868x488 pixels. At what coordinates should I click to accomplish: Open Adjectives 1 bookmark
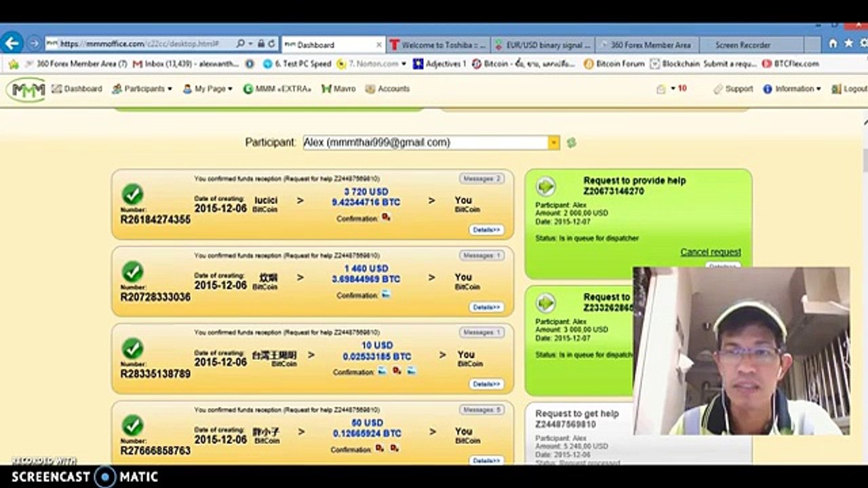439,64
